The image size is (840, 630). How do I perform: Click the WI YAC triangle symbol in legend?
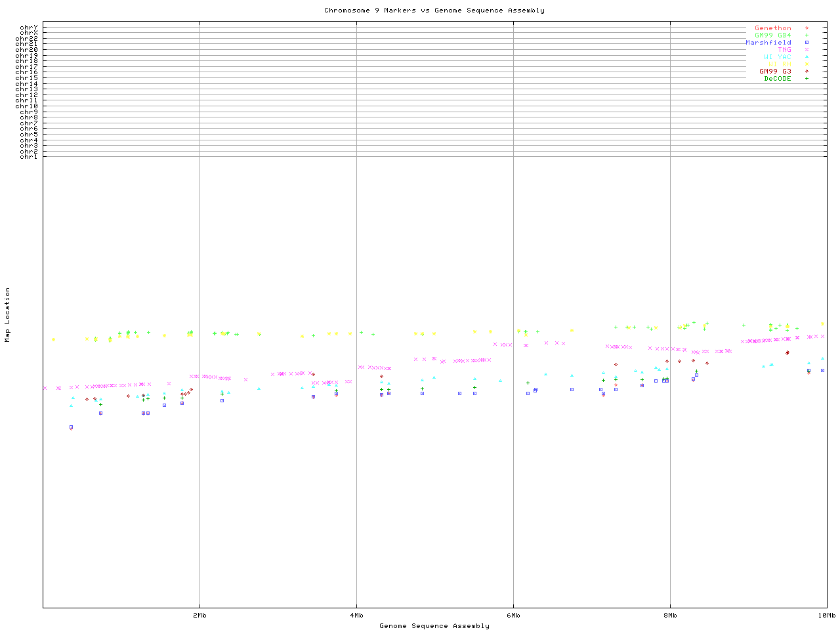807,57
